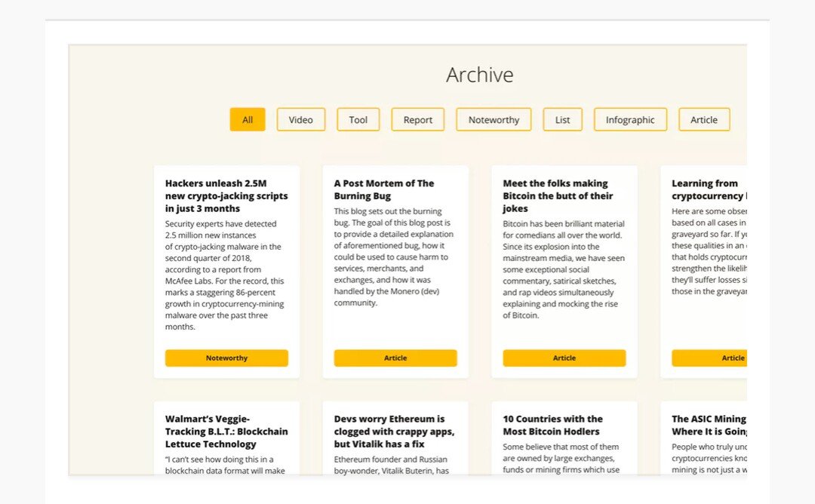Open '10 Countries with the Most Bitcoin Hodlers'

[x=552, y=425]
